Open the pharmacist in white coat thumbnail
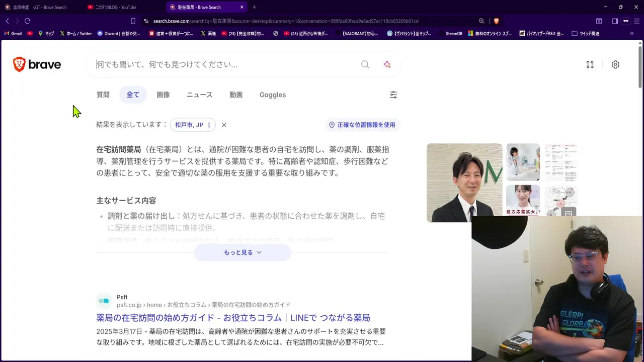 click(523, 162)
